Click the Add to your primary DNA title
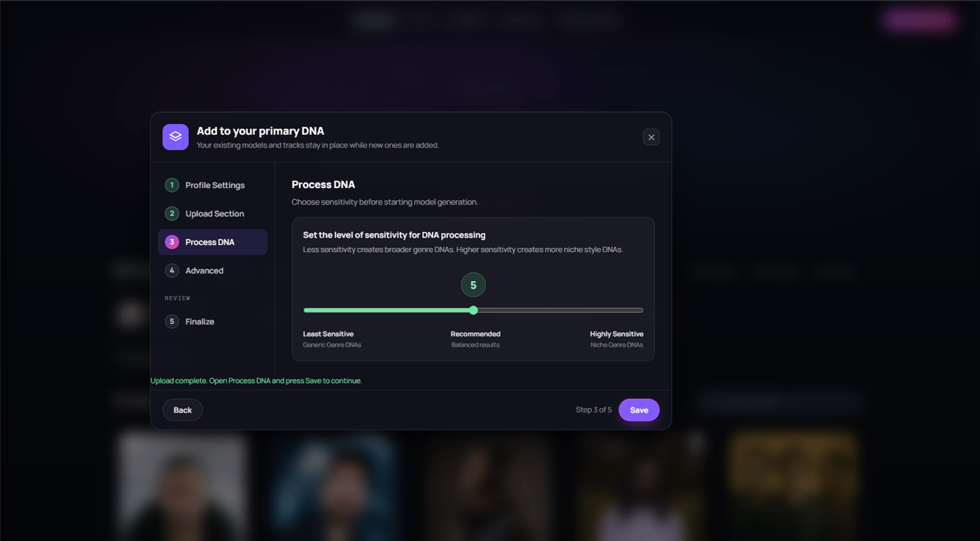This screenshot has height=541, width=980. pos(260,131)
